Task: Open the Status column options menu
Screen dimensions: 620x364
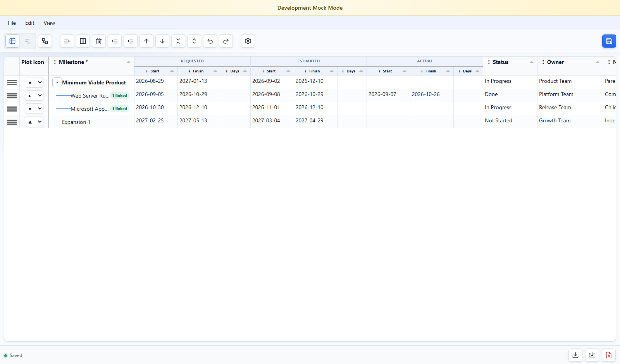Action: click(x=489, y=62)
